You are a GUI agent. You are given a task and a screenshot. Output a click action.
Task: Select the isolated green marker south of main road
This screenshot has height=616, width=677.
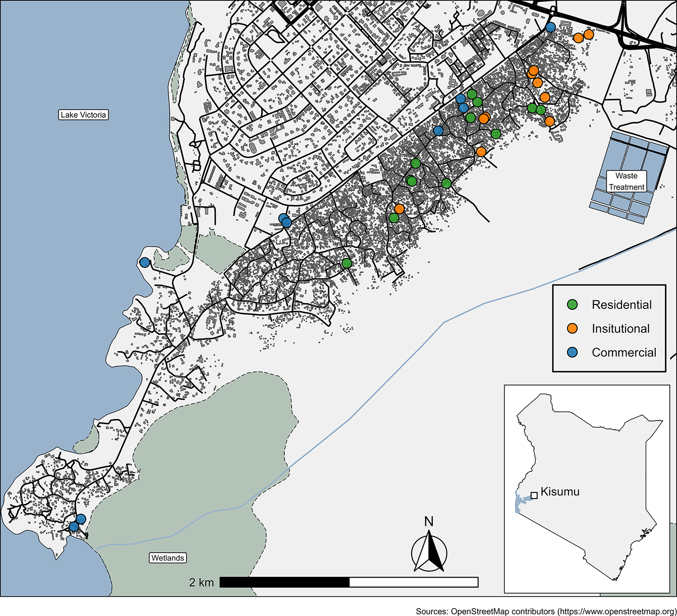(347, 263)
